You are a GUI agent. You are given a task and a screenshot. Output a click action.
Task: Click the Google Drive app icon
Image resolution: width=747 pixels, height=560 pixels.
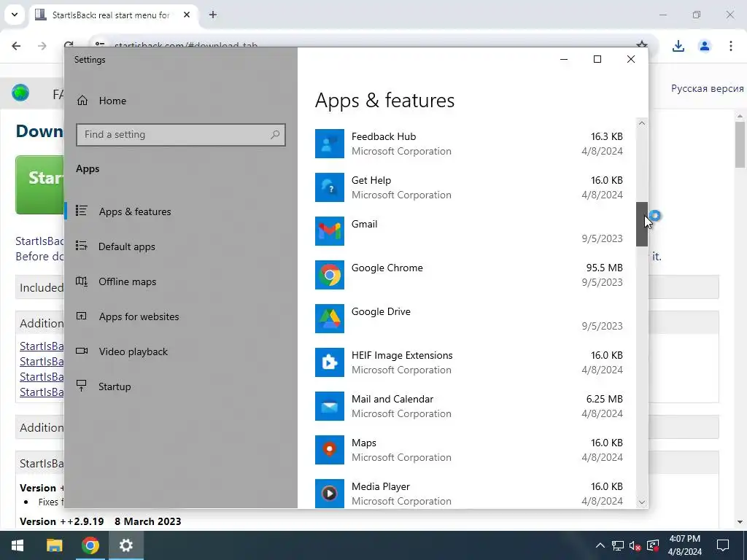pyautogui.click(x=329, y=319)
